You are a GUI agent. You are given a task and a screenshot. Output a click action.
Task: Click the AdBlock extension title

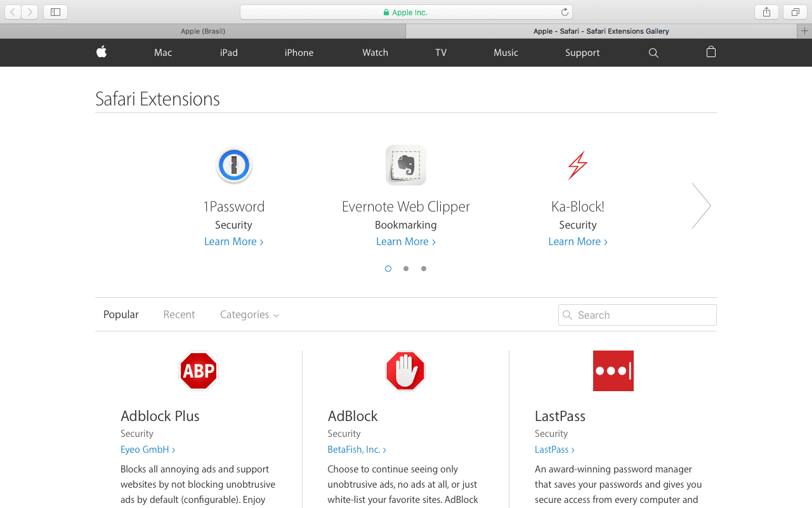pos(353,416)
